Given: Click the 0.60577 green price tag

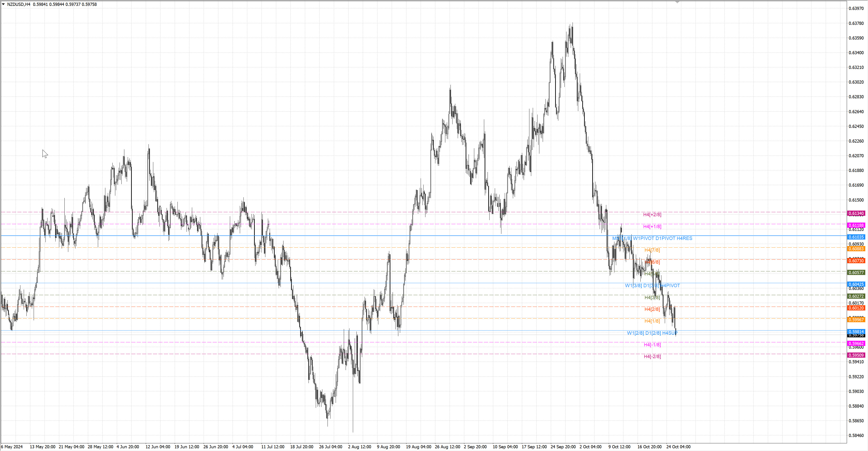Looking at the screenshot, I should (856, 272).
